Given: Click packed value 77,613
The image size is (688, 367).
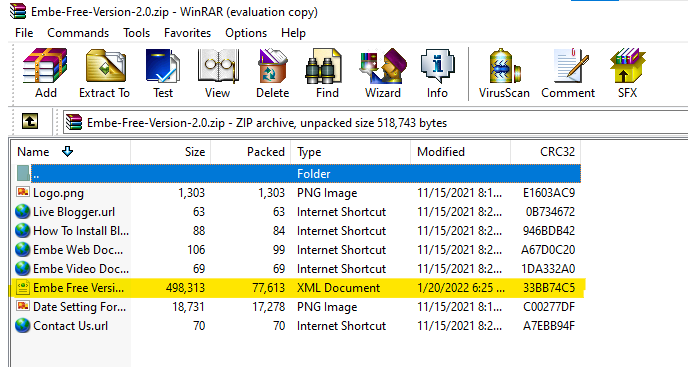Looking at the screenshot, I should [268, 288].
